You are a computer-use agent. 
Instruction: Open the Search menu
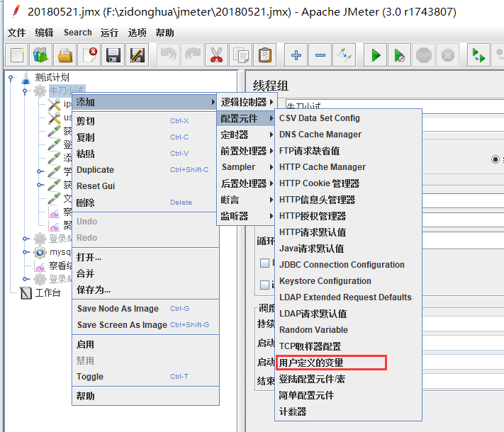click(77, 33)
